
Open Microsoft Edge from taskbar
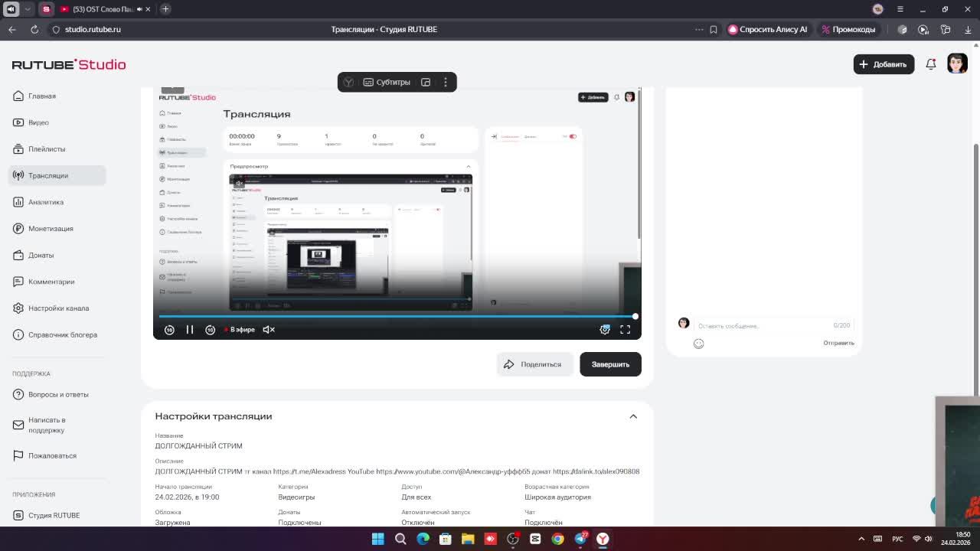(x=423, y=539)
